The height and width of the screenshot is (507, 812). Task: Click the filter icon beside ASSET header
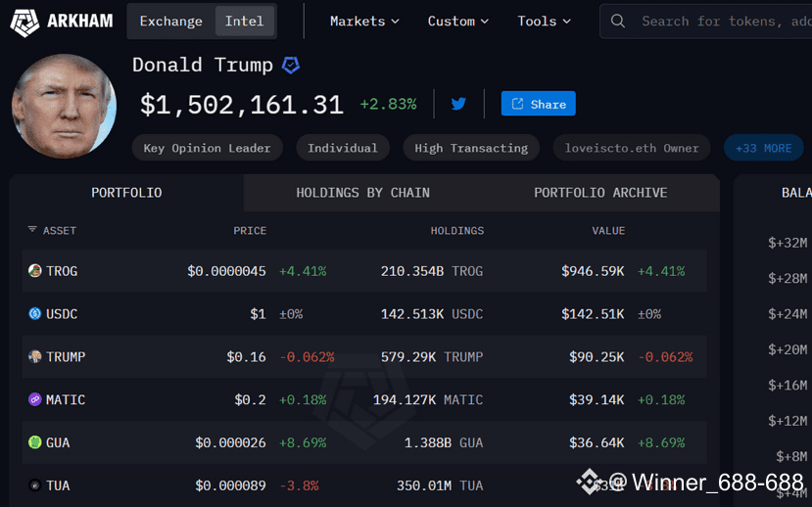click(x=32, y=229)
